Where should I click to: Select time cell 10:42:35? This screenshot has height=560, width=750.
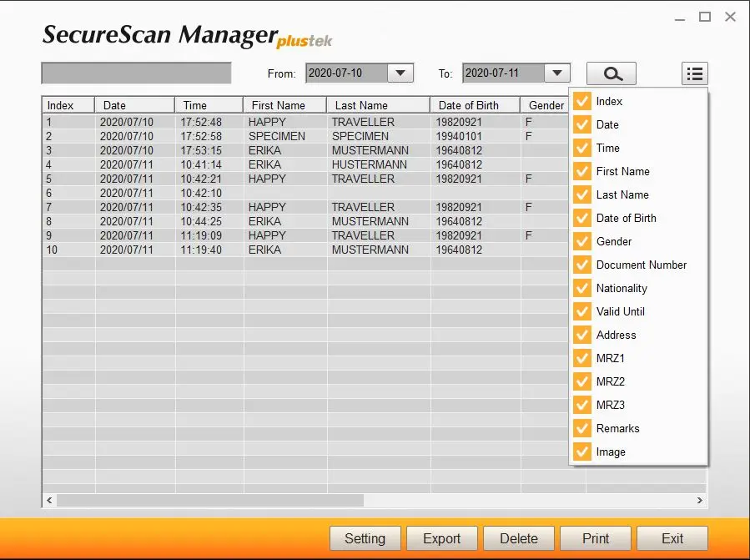coord(209,207)
